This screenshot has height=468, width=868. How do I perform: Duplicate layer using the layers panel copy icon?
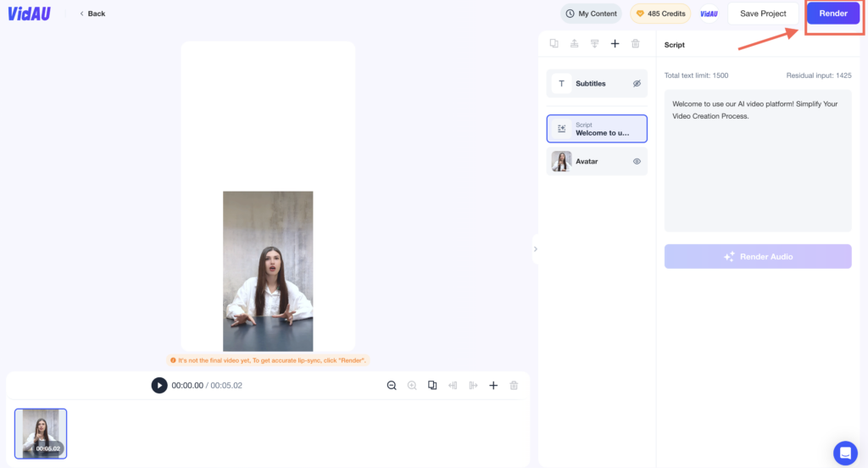[x=554, y=44]
